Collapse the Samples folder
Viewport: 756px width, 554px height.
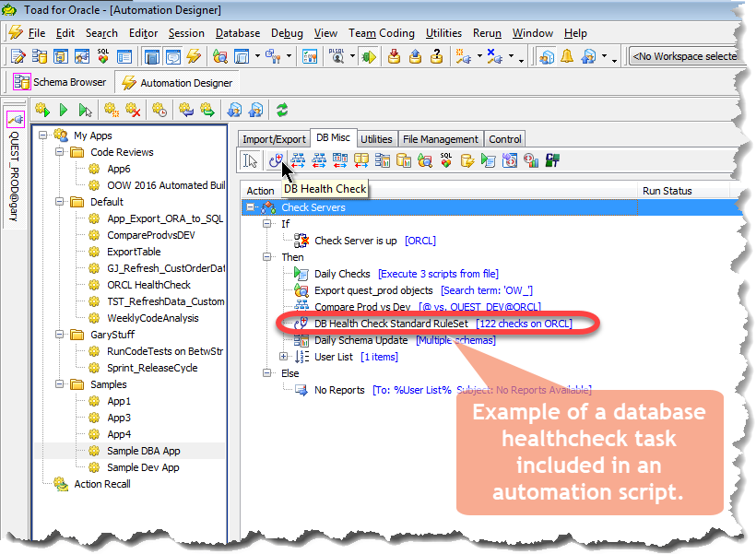tap(59, 384)
